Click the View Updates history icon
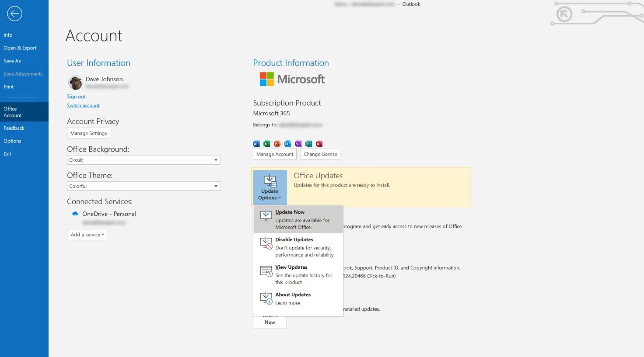This screenshot has width=644, height=357. click(x=266, y=271)
